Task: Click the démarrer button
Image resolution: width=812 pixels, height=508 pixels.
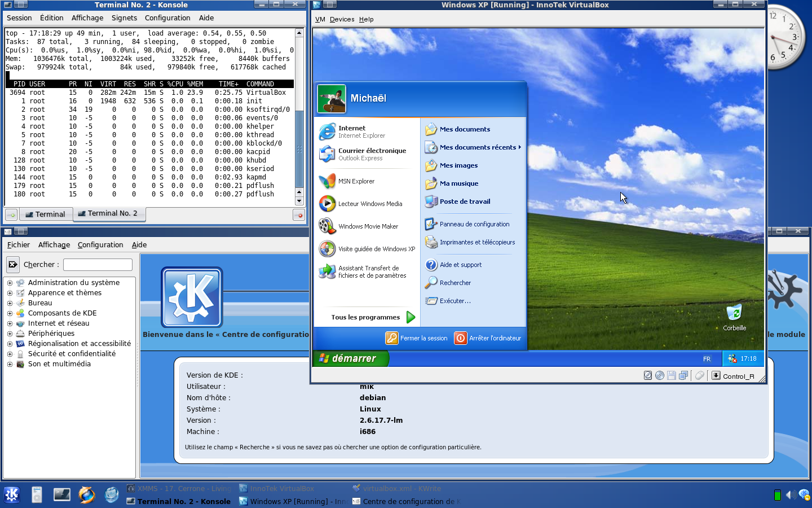Action: click(x=351, y=358)
